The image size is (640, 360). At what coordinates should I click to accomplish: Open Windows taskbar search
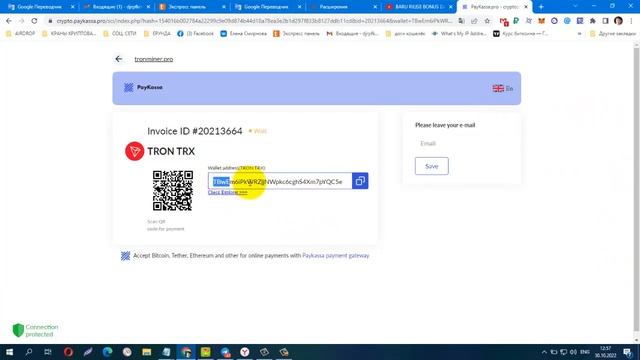pos(29,352)
